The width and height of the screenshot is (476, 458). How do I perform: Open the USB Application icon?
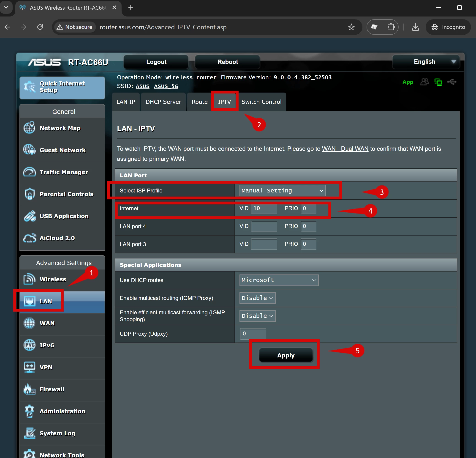point(29,216)
